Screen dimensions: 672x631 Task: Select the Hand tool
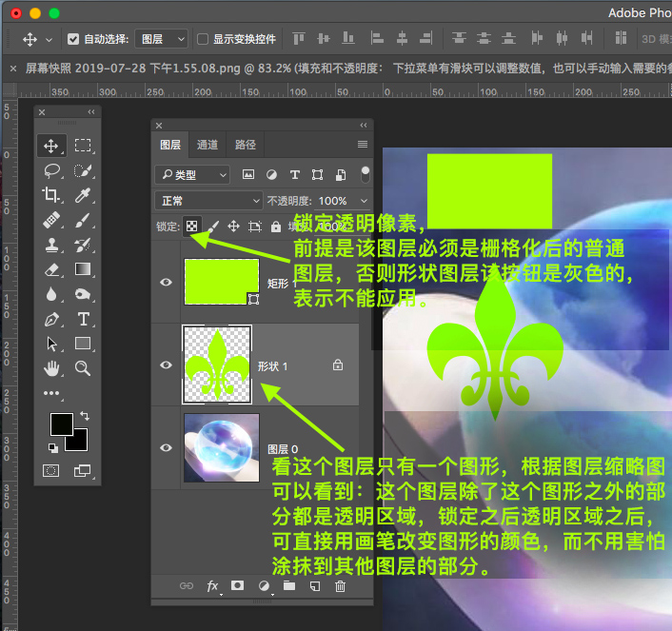(51, 368)
